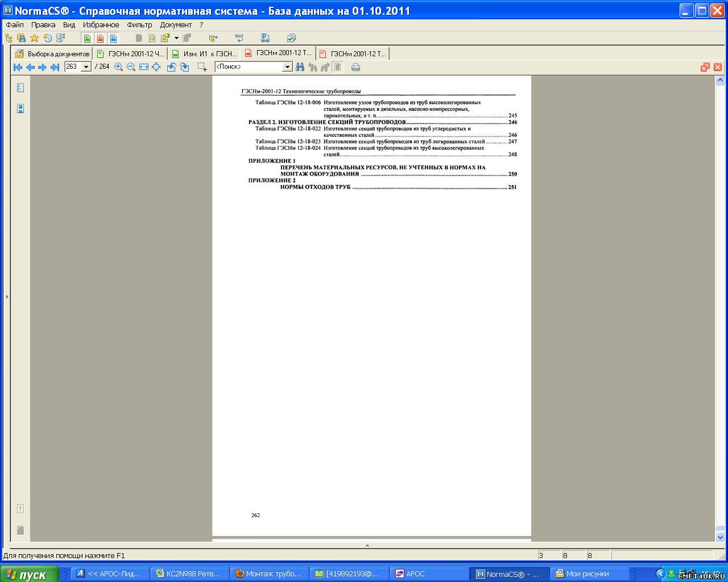Image resolution: width=728 pixels, height=582 pixels.
Task: Fit whole page in view
Action: (x=156, y=67)
